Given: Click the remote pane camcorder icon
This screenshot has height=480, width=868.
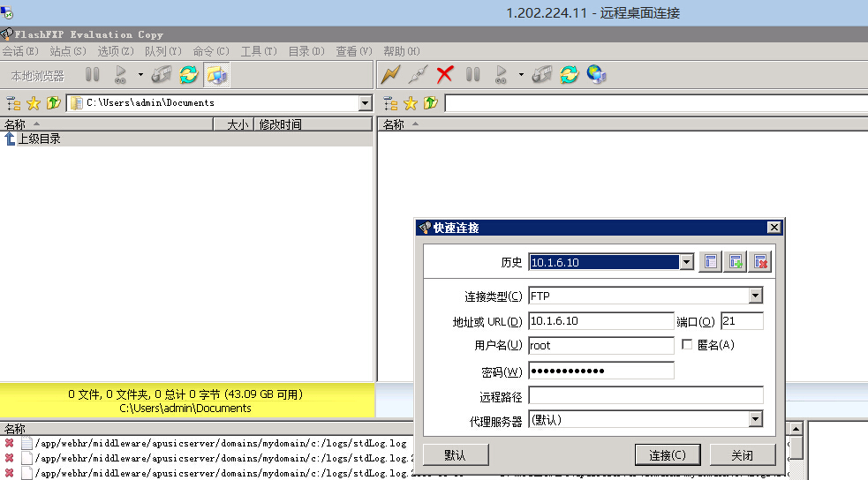Looking at the screenshot, I should click(542, 74).
